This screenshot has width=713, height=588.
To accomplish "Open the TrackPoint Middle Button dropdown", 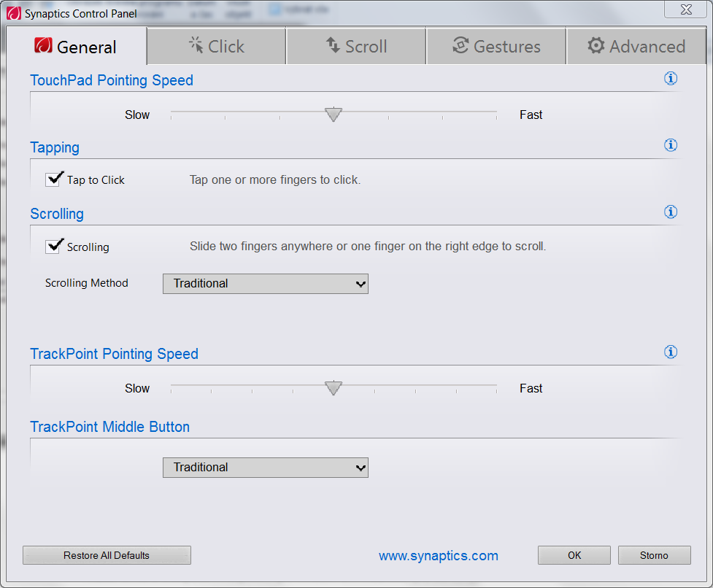I will pos(266,468).
